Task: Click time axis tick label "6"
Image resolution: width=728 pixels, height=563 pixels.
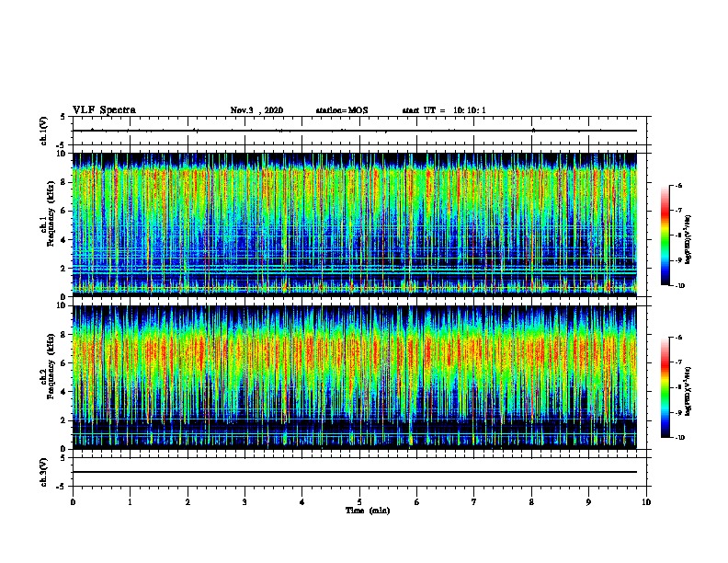Action: (417, 502)
